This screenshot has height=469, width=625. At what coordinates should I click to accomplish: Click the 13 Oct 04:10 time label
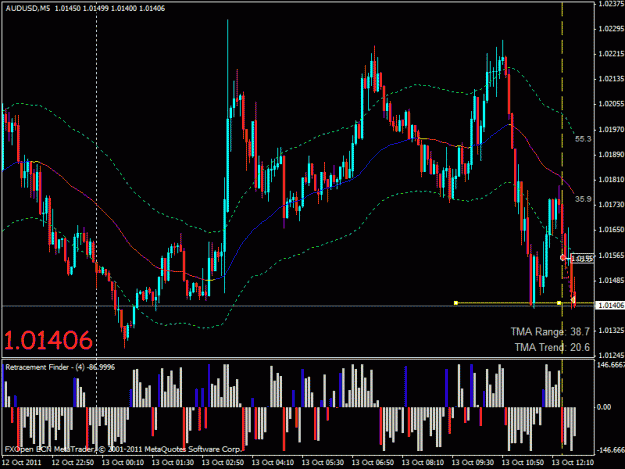coord(273,463)
